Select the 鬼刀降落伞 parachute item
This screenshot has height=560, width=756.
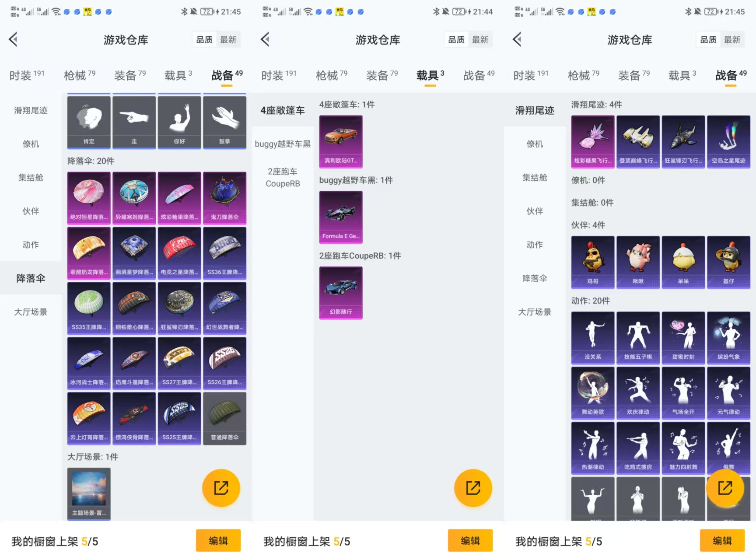click(x=224, y=198)
